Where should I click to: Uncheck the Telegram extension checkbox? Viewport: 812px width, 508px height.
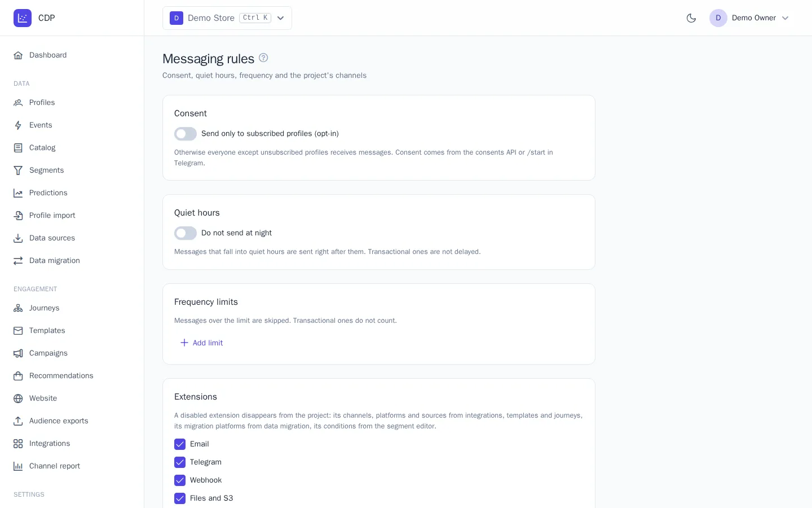(x=180, y=462)
